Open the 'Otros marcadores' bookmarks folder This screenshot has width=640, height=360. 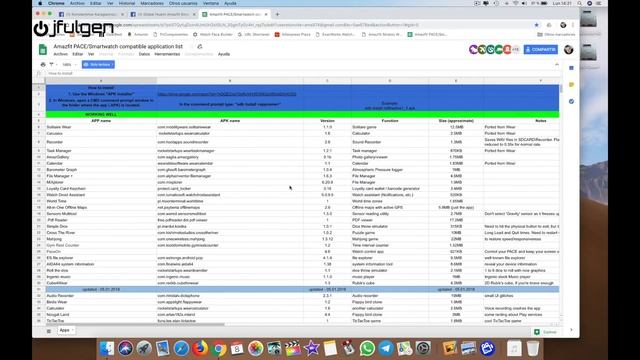(556, 35)
